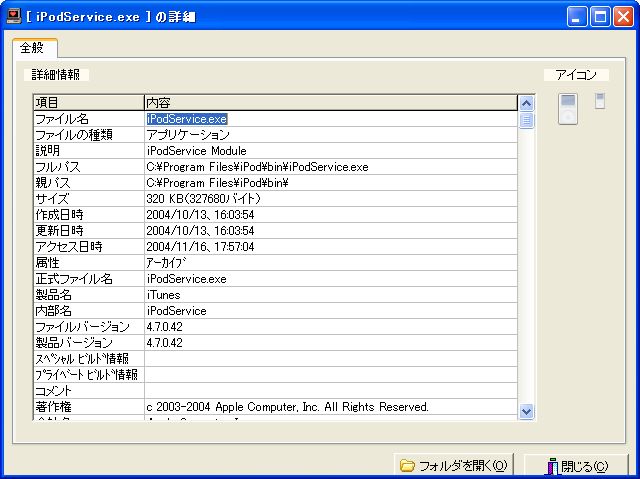
Task: Select 4.7.0.42 in 製品バージョン row
Action: click(164, 342)
